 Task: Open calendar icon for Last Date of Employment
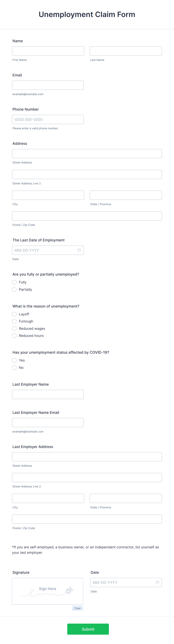tap(79, 250)
